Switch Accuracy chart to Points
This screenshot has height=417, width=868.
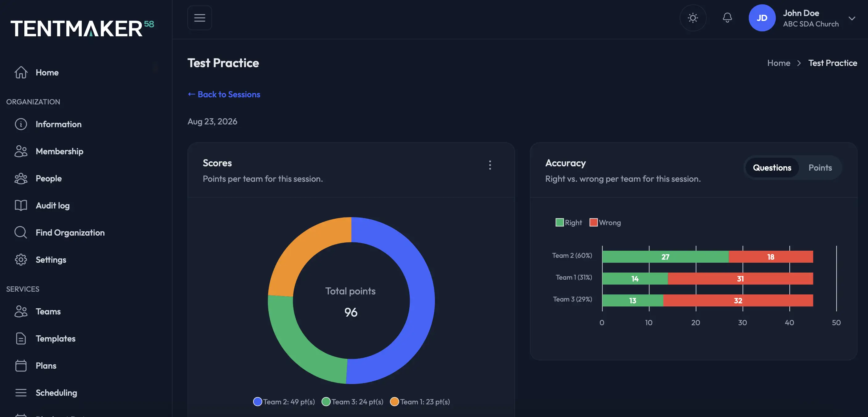[820, 168]
